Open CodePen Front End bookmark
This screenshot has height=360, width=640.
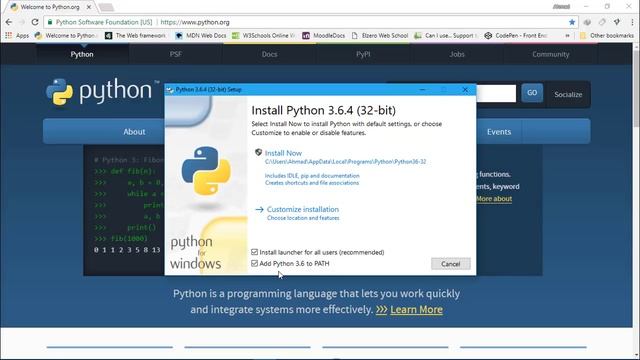coord(516,36)
